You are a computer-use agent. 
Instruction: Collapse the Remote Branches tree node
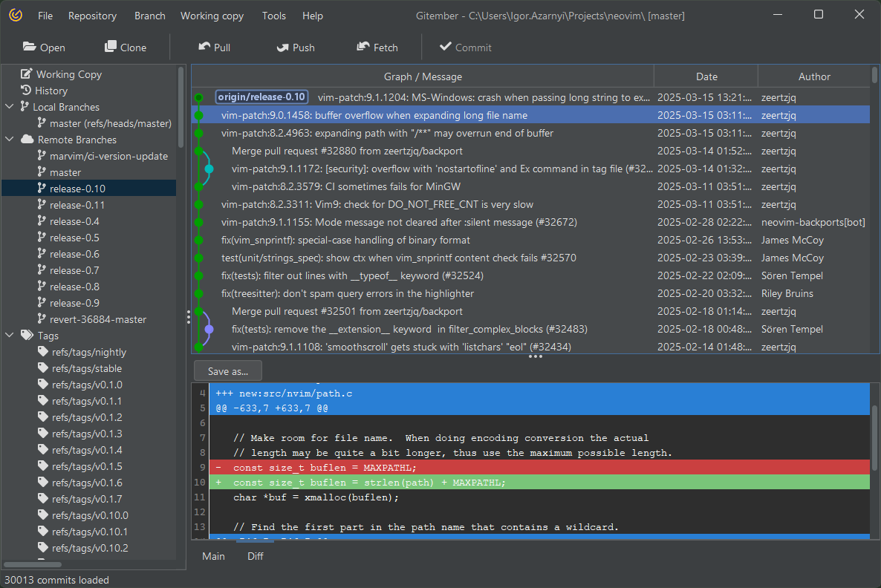point(10,140)
